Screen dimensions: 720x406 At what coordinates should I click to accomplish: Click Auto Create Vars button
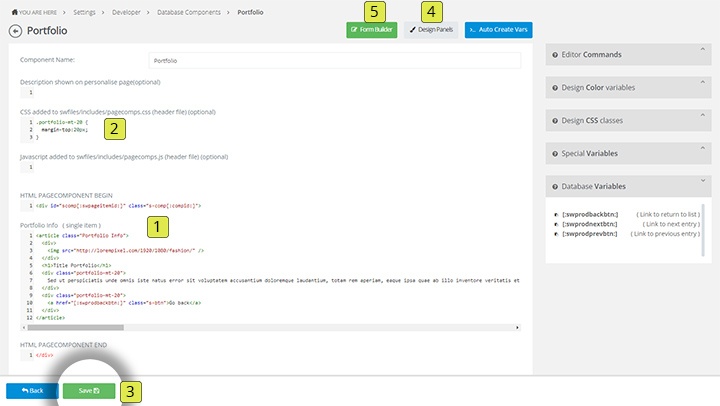[x=498, y=30]
